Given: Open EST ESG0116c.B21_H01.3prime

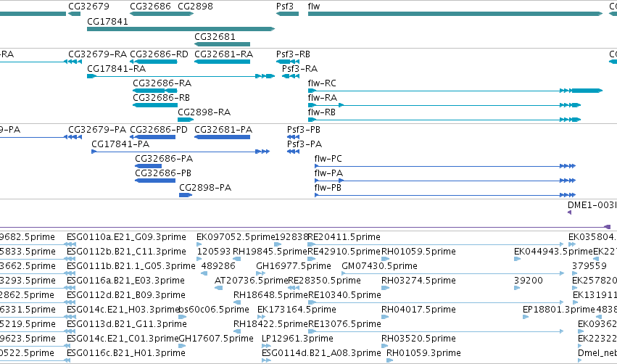Looking at the screenshot, I should click(x=126, y=353).
